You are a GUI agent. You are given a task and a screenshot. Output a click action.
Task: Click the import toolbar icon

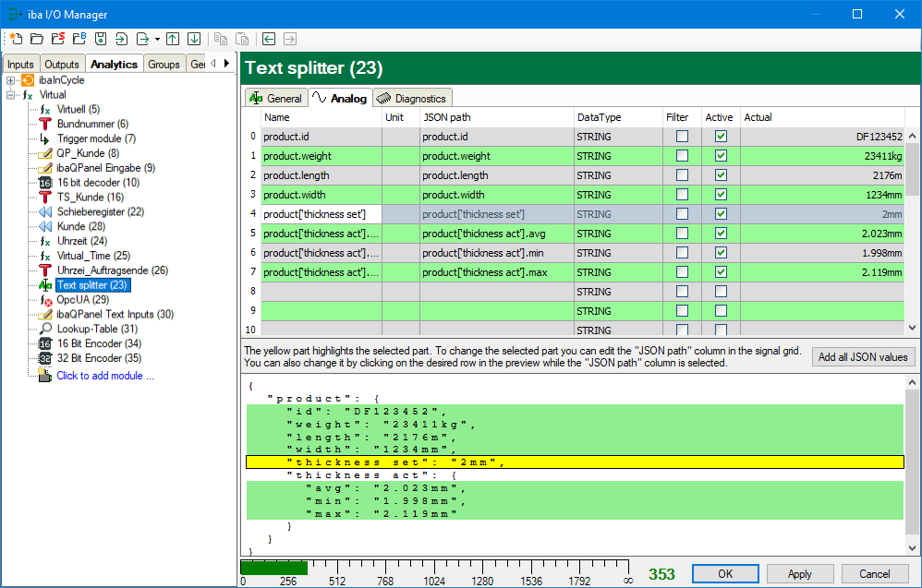122,39
